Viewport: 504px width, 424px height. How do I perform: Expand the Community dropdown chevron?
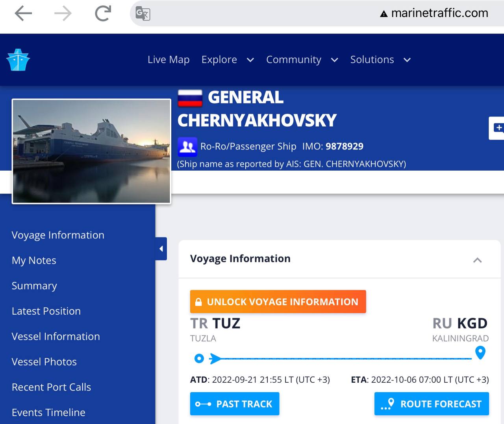pos(335,60)
